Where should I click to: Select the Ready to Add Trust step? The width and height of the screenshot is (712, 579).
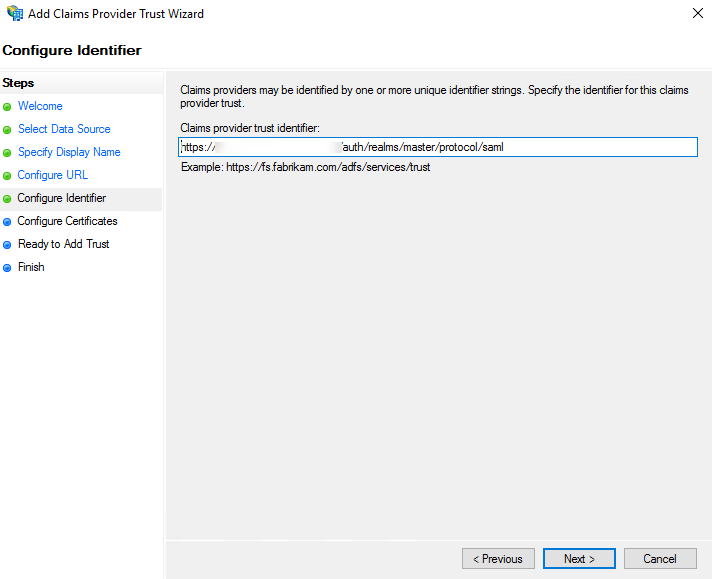[x=64, y=244]
